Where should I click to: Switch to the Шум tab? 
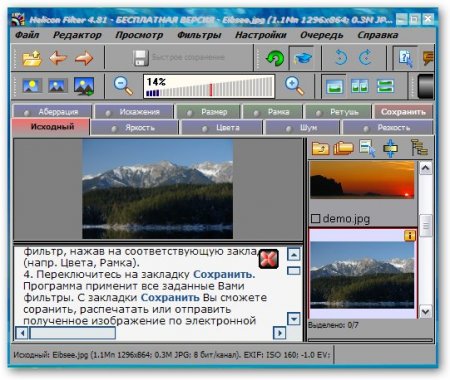pos(302,128)
